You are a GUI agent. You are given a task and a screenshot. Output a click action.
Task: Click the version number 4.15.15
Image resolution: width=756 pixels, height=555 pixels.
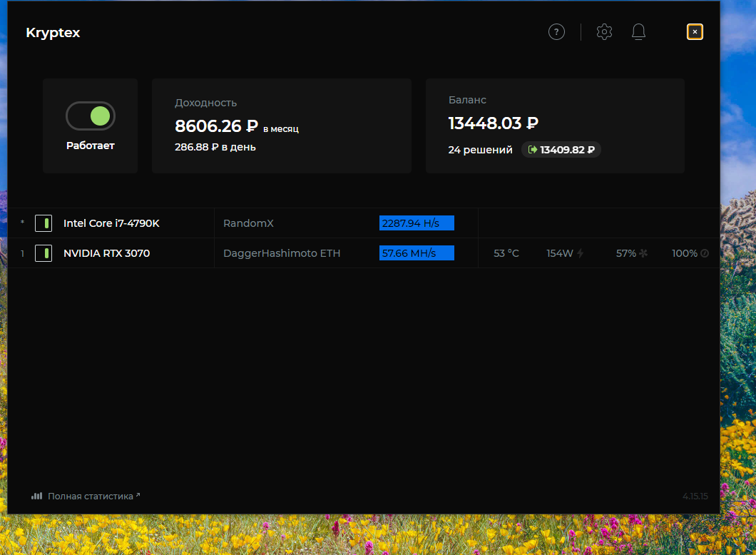pos(695,497)
